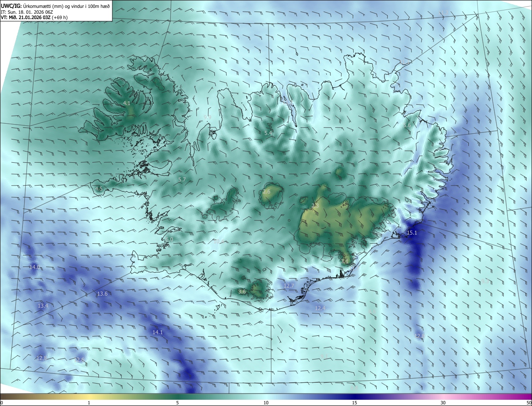
Task: Select the 14.0 value label
Action: point(34,267)
